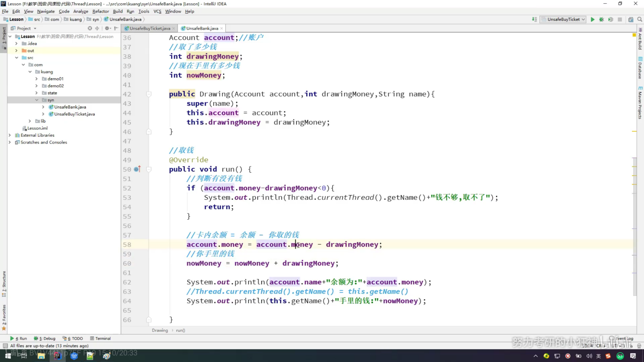Image resolution: width=644 pixels, height=362 pixels.
Task: Expand the demo01 package
Action: (36, 79)
